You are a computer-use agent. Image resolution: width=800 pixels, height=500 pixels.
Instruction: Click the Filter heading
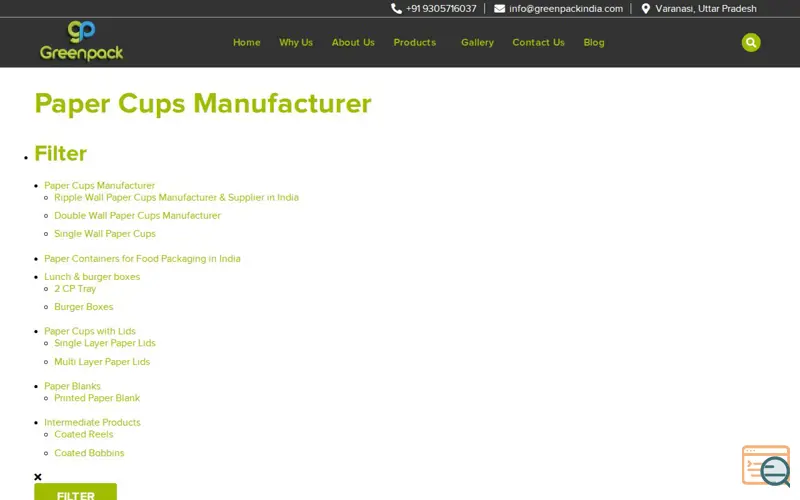tap(60, 154)
